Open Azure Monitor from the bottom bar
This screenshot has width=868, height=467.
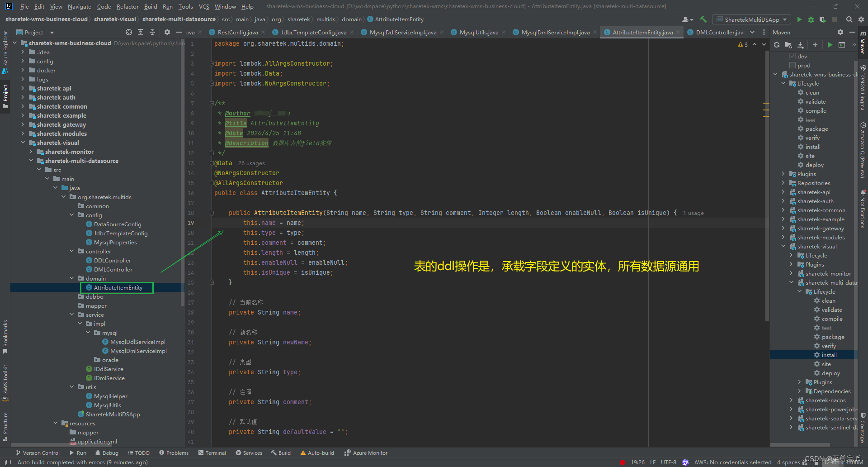coord(366,453)
